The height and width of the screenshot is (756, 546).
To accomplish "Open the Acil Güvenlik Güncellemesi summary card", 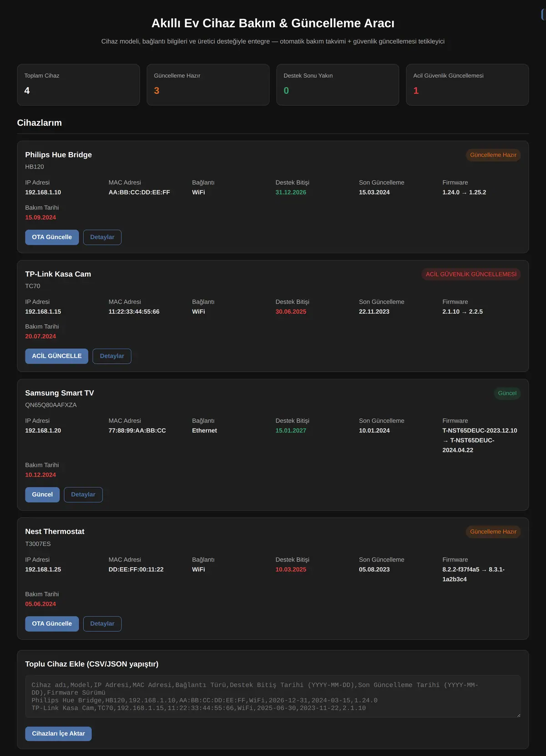I will (x=467, y=85).
